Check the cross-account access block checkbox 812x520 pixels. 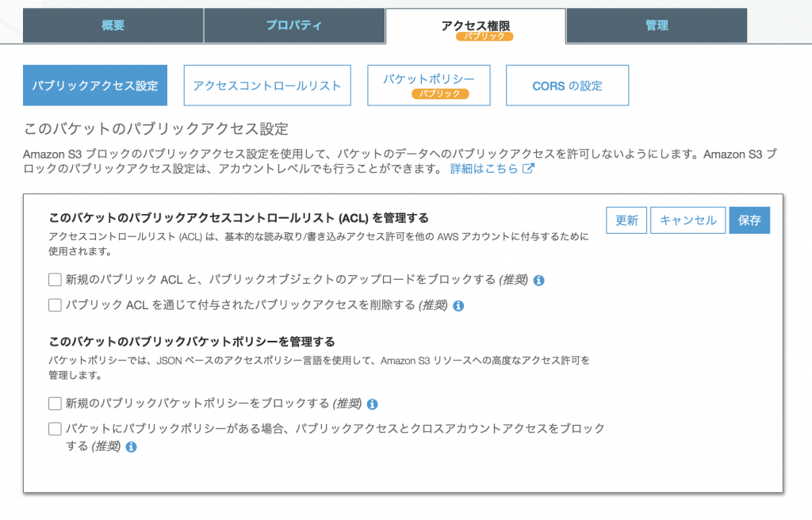(x=55, y=429)
